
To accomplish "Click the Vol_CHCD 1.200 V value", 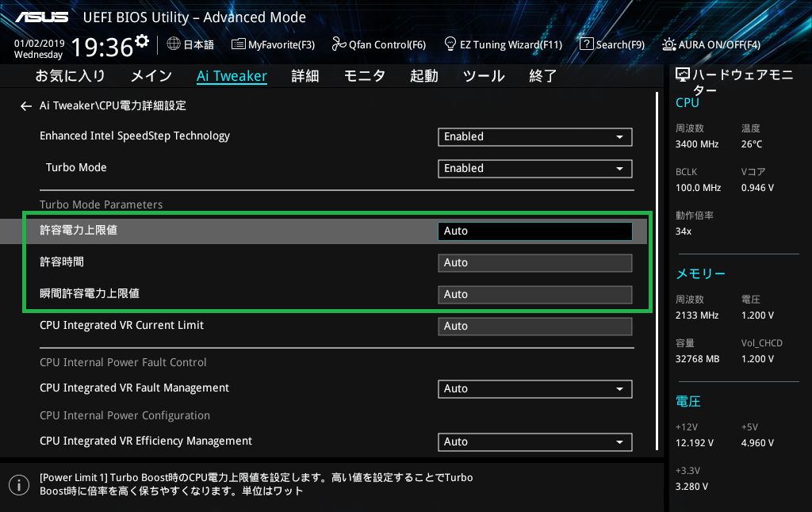I will coord(757,359).
